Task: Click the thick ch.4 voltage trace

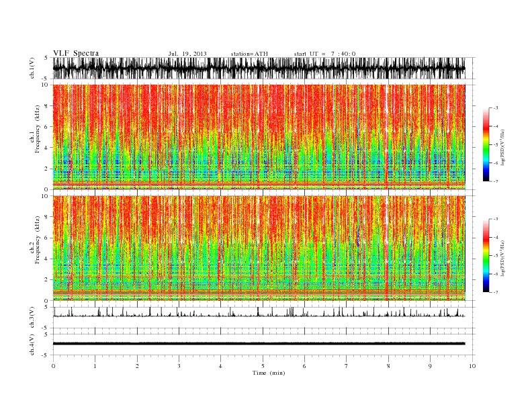Action: click(259, 344)
